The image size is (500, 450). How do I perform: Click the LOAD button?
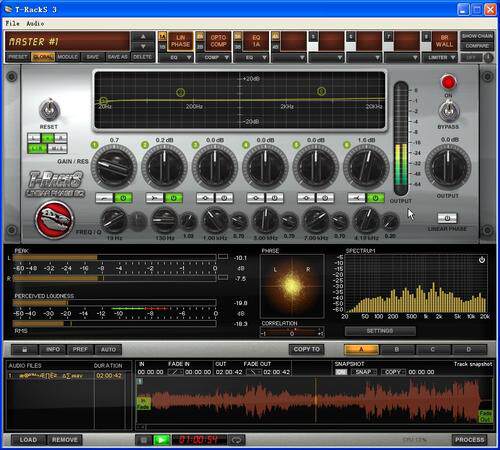tap(28, 440)
